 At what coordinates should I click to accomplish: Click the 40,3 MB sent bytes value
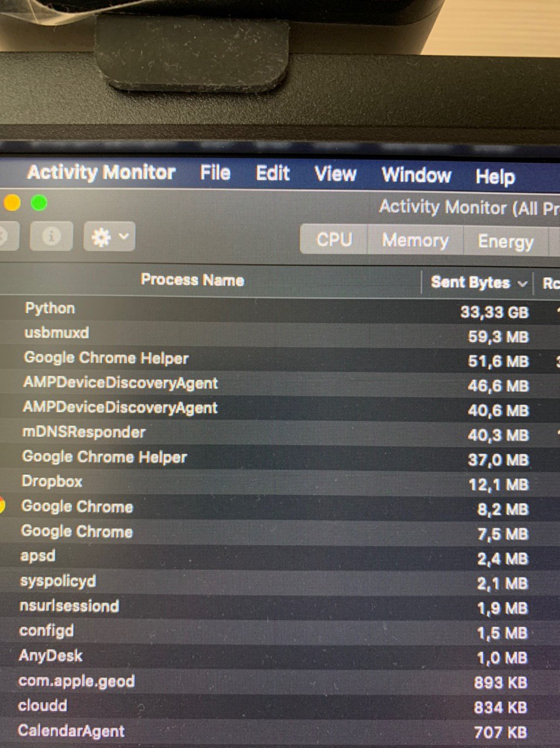click(x=498, y=435)
